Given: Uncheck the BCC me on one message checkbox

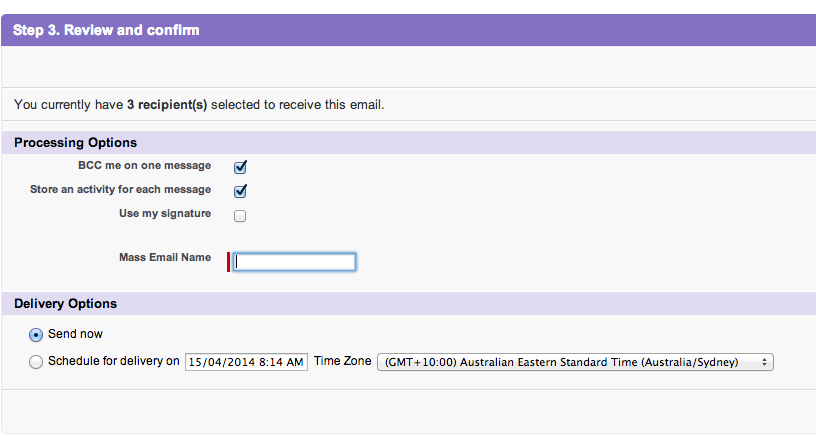Looking at the screenshot, I should click(x=240, y=167).
